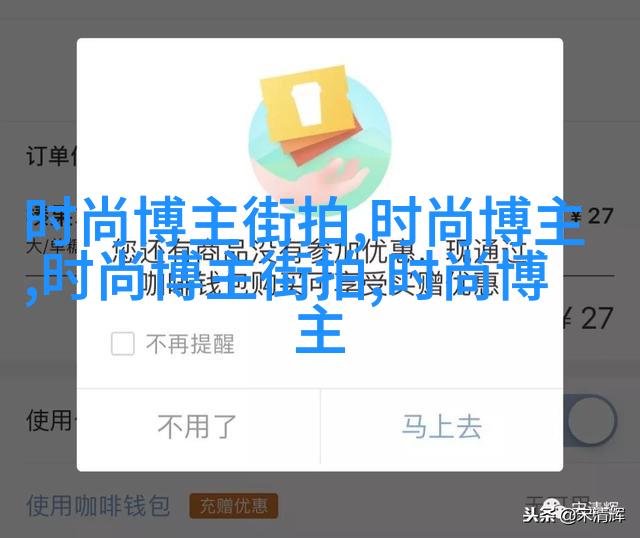The width and height of the screenshot is (640, 538).
Task: Click the 头条 watermark logo
Action: tap(539, 515)
